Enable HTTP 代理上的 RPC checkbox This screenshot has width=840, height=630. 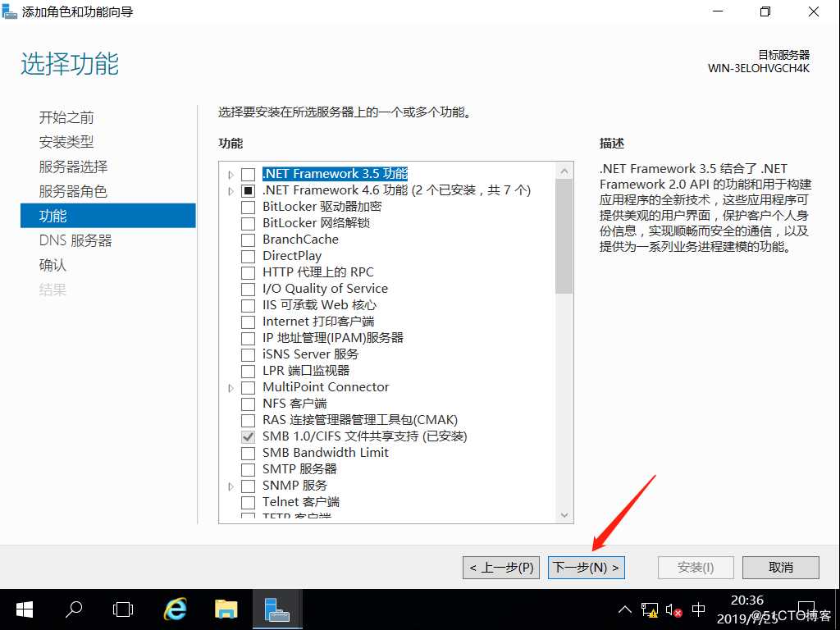coord(248,272)
